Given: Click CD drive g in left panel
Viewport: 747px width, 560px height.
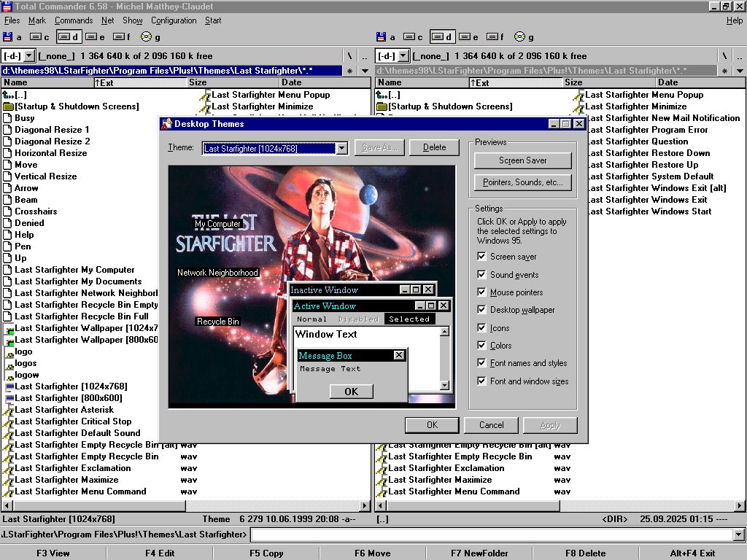Looking at the screenshot, I should [146, 37].
